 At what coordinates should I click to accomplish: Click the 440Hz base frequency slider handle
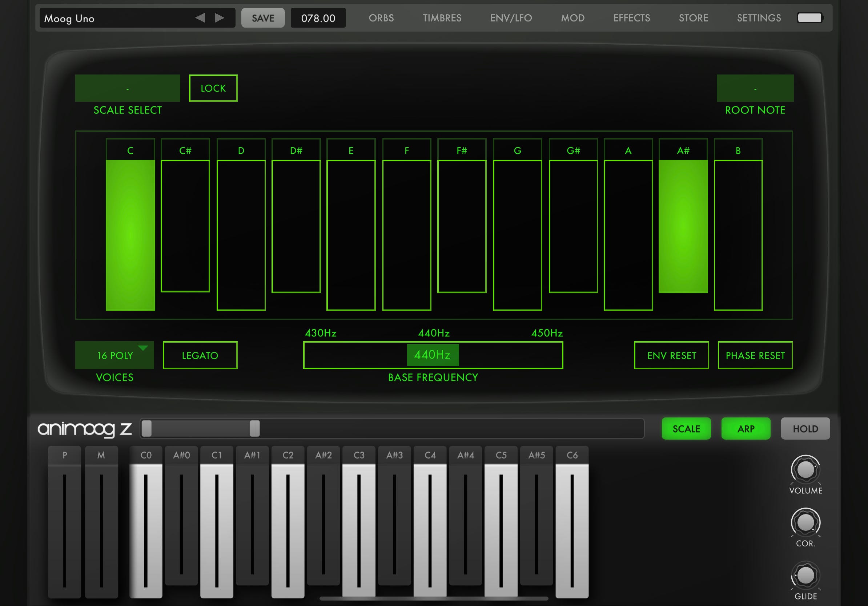(433, 355)
